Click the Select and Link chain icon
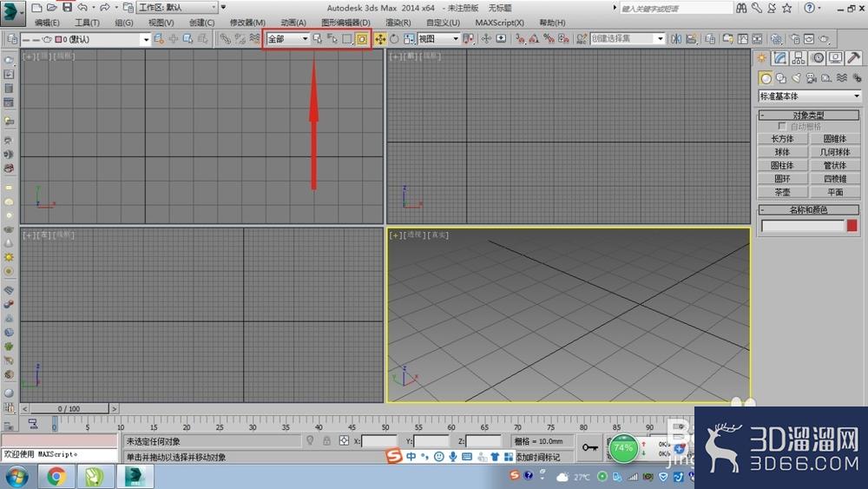 [x=225, y=39]
